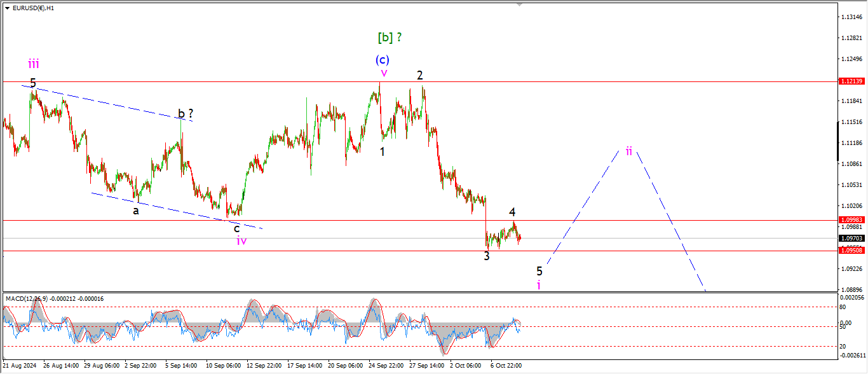Click the magenta i label below wave 5
The width and height of the screenshot is (868, 374).
pyautogui.click(x=539, y=285)
